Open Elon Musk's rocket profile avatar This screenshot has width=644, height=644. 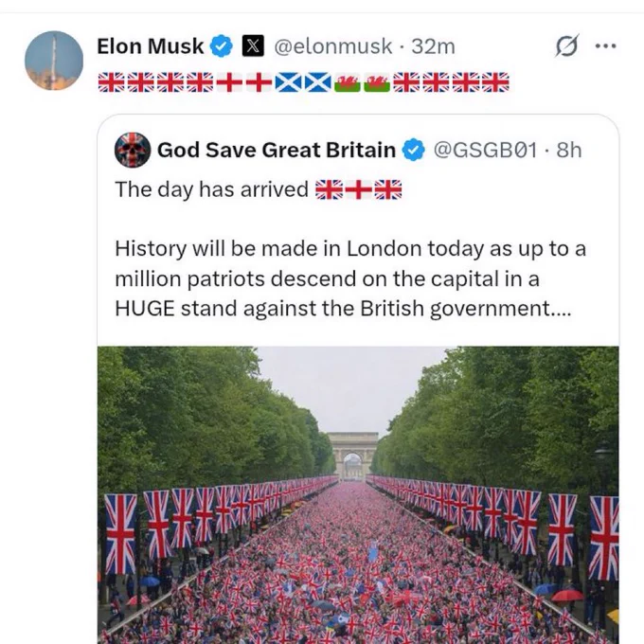point(54,61)
